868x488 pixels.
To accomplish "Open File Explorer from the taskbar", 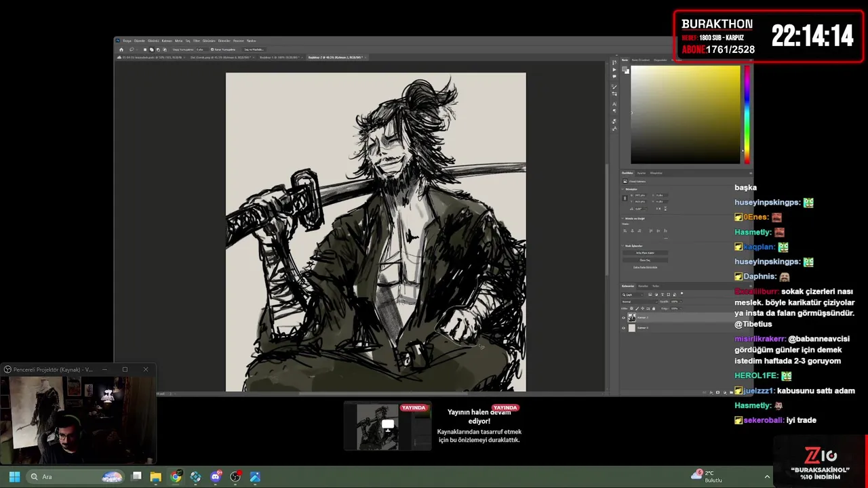I will [155, 476].
